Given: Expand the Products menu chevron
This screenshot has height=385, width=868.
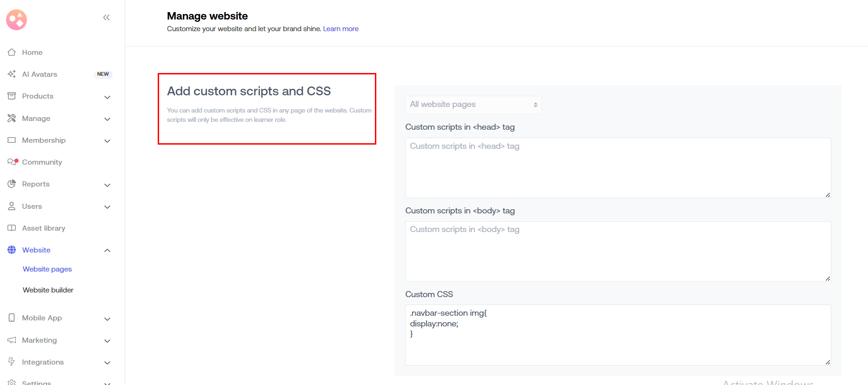Looking at the screenshot, I should click(x=107, y=97).
